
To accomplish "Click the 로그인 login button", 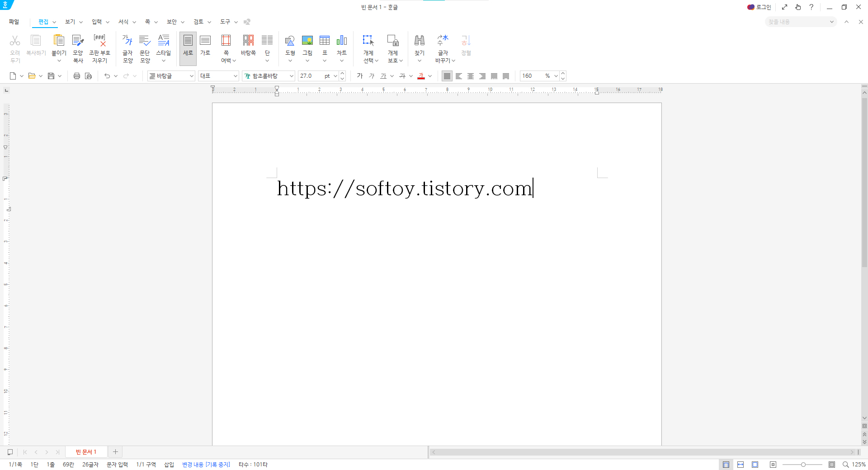I will click(759, 7).
